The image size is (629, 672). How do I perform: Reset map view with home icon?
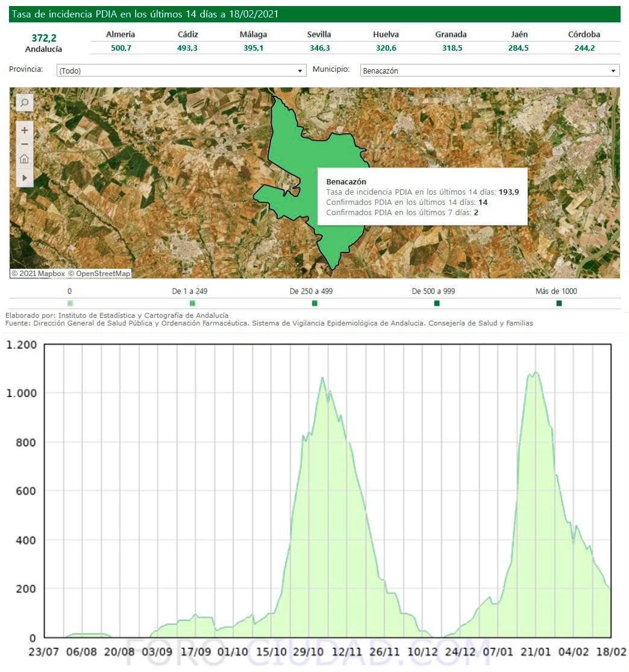(25, 159)
